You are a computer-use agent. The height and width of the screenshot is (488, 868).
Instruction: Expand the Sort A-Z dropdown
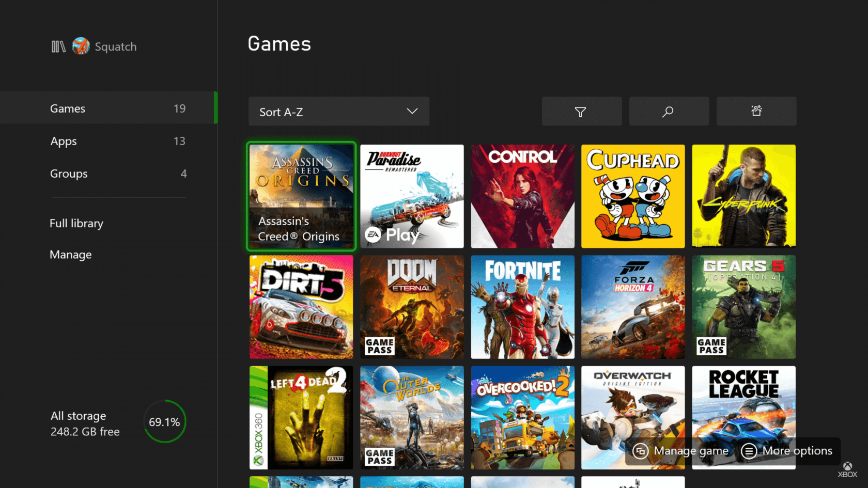point(339,111)
